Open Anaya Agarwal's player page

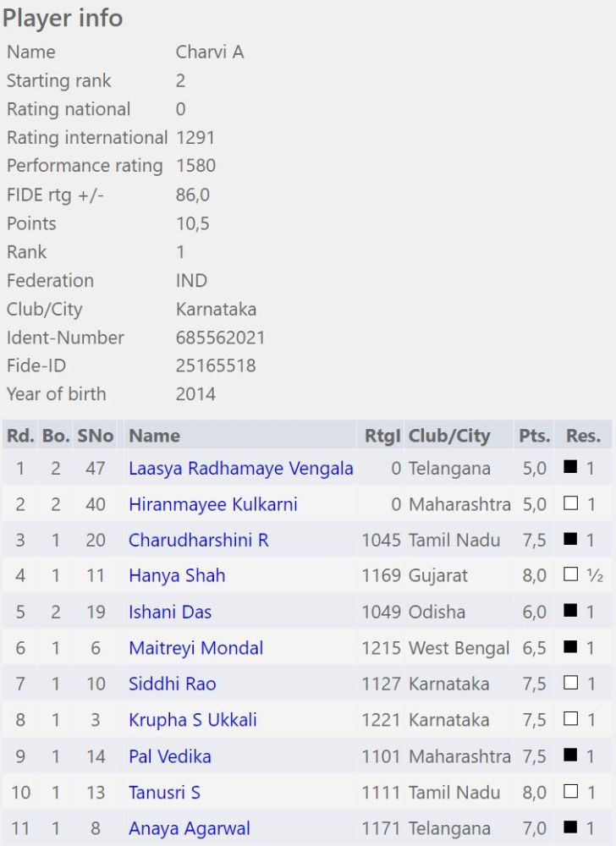(x=189, y=828)
